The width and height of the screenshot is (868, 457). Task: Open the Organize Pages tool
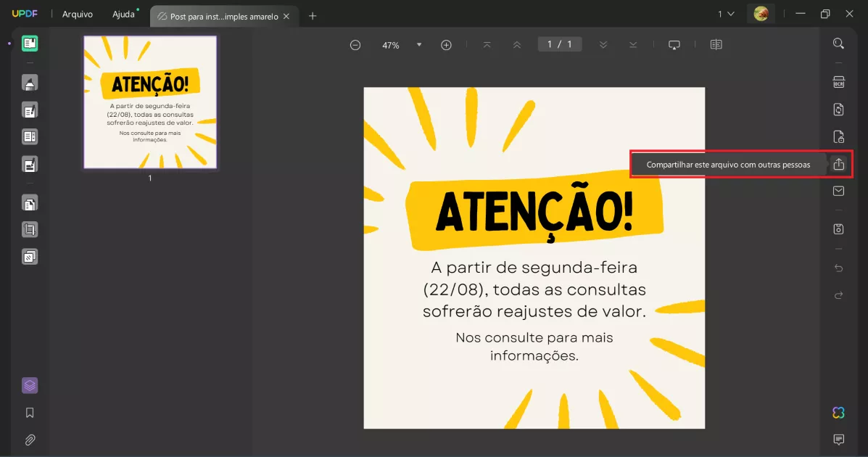[30, 202]
